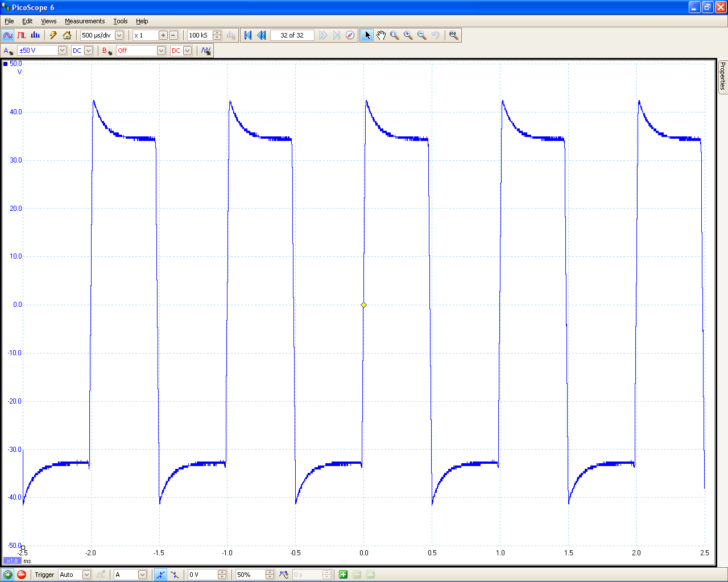Click Channel A axis scaling x1.0 button
Image resolution: width=728 pixels, height=582 pixels.
coord(12,561)
